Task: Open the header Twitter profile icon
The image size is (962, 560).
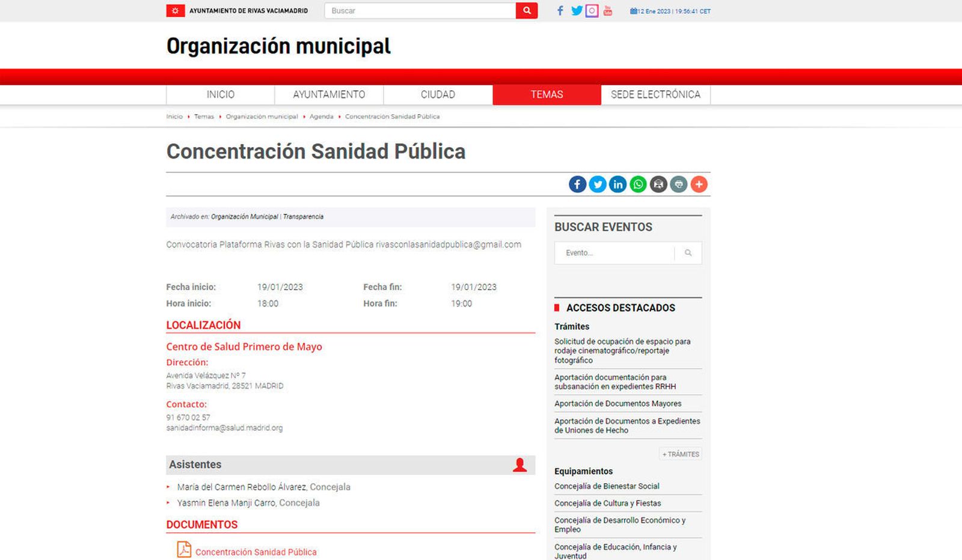Action: point(577,11)
